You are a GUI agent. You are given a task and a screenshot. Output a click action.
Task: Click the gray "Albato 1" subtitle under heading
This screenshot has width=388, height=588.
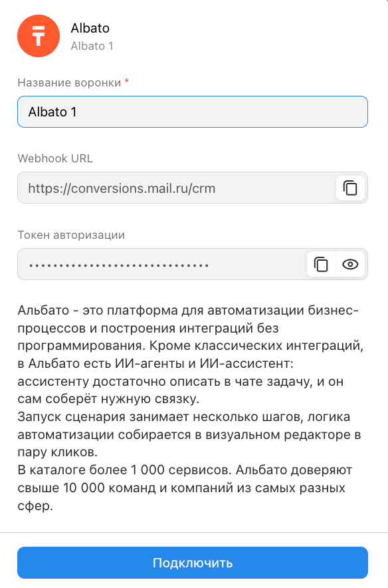[x=92, y=46]
